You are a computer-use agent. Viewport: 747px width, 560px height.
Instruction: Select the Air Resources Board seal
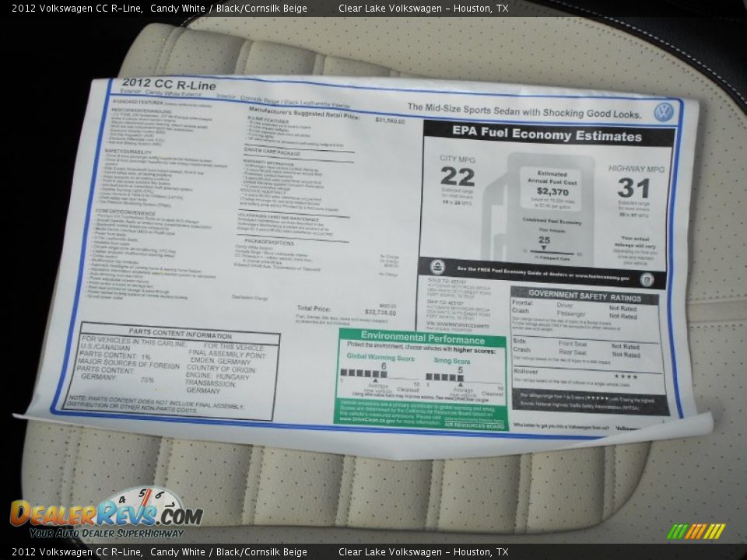[x=475, y=425]
